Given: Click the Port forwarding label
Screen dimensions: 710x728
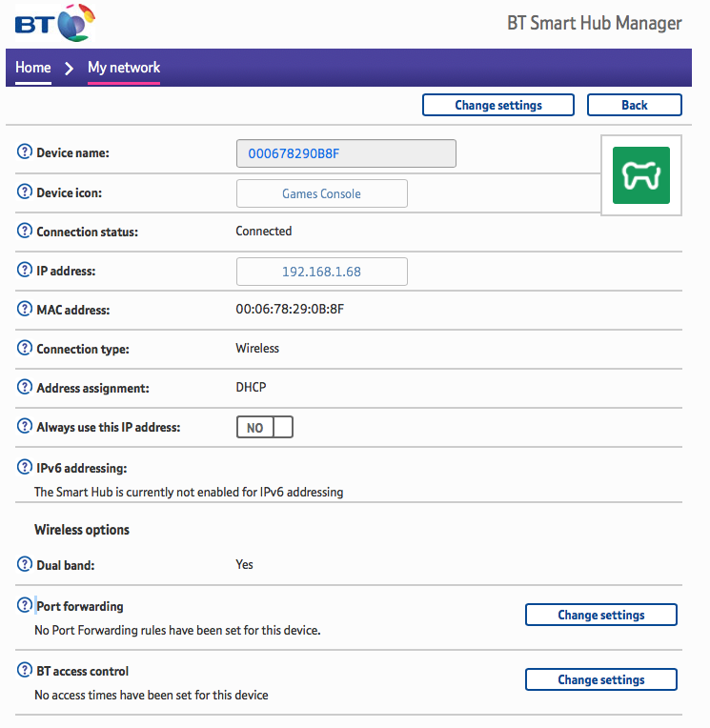Looking at the screenshot, I should tap(80, 606).
